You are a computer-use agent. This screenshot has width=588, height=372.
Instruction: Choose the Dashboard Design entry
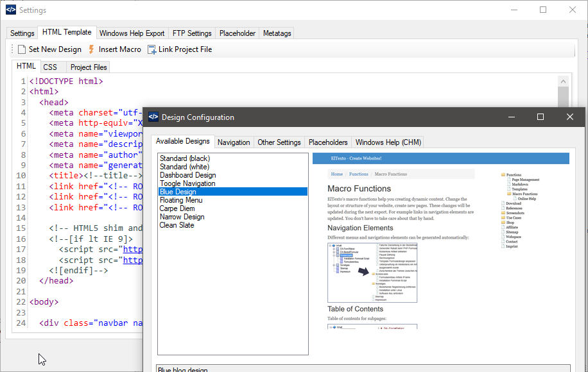pyautogui.click(x=233, y=175)
